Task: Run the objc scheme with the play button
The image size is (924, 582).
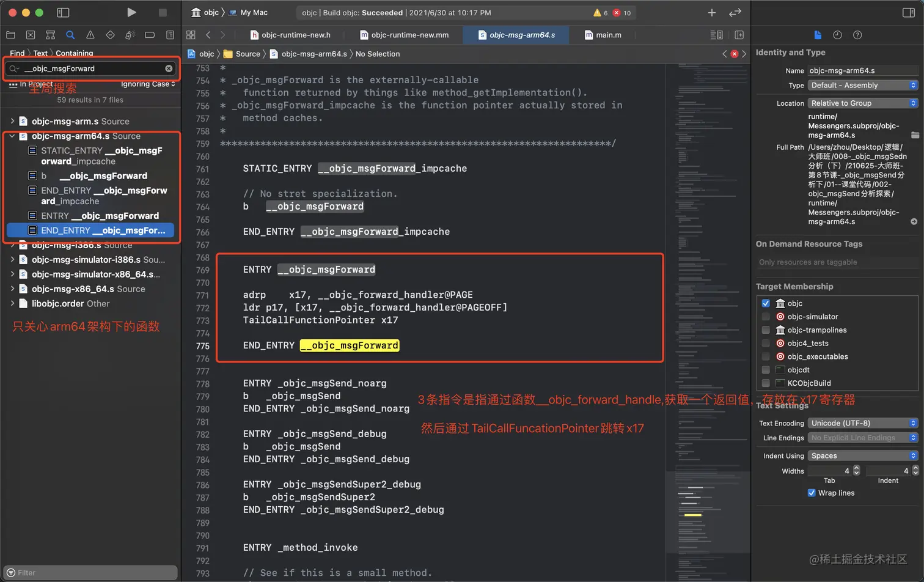Action: (131, 12)
